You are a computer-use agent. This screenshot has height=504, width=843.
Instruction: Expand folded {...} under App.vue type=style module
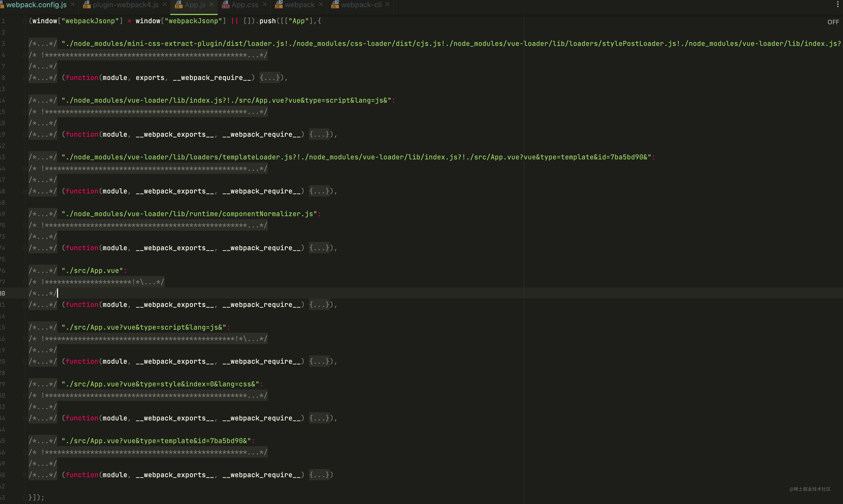pos(319,418)
